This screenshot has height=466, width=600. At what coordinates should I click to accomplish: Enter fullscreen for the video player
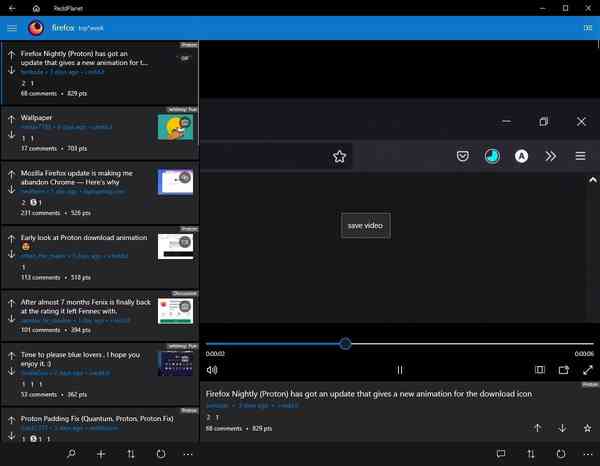pyautogui.click(x=588, y=370)
